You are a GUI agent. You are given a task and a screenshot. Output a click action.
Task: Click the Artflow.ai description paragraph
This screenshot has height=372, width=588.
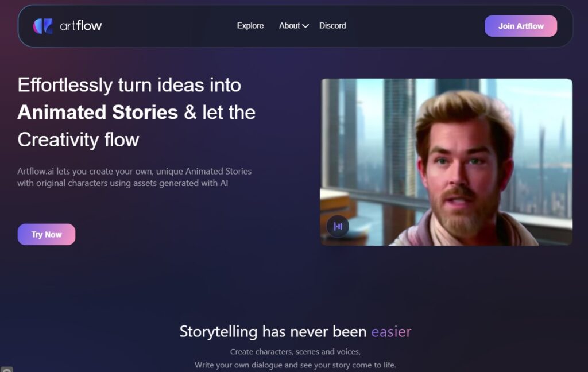click(x=134, y=177)
